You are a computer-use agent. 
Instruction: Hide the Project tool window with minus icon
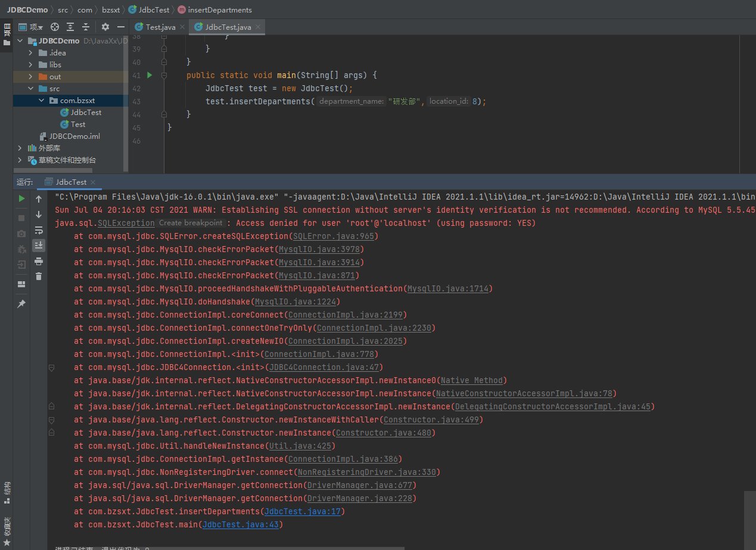121,27
